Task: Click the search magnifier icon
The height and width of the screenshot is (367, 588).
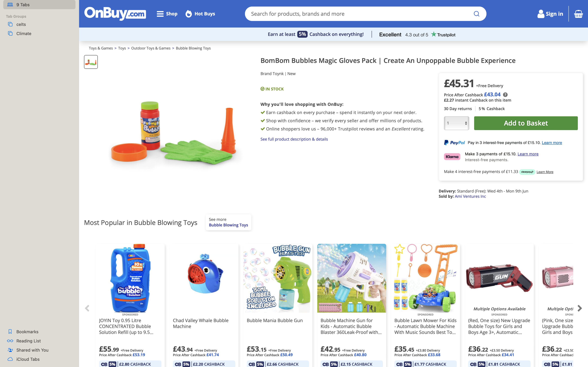Action: click(x=476, y=14)
